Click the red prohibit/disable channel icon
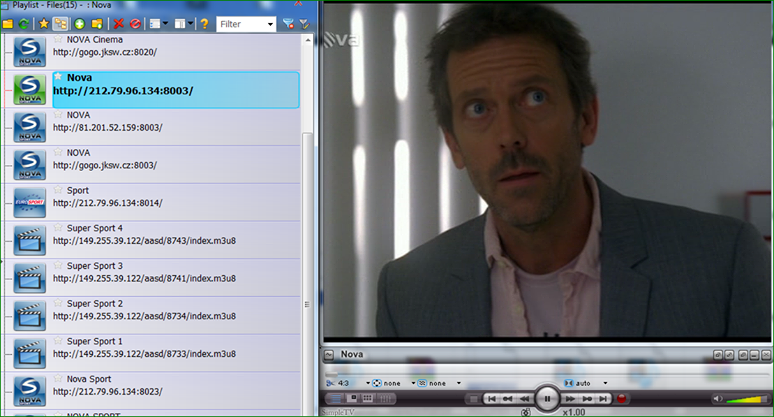Viewport: 774px width, 417px height. tap(135, 24)
